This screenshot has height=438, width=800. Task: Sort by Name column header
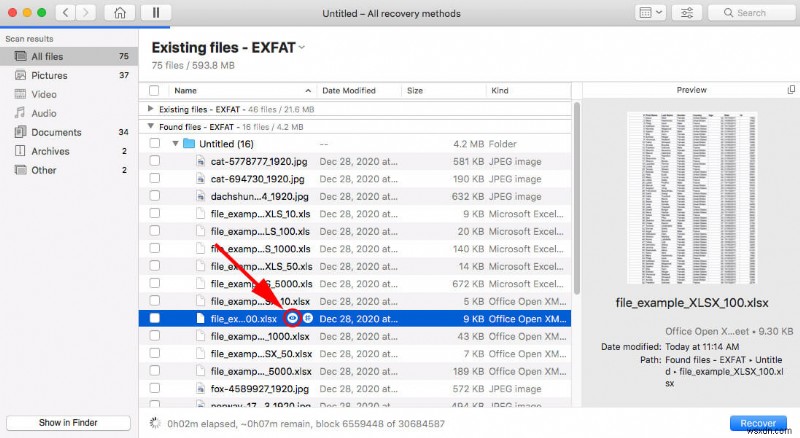(242, 90)
